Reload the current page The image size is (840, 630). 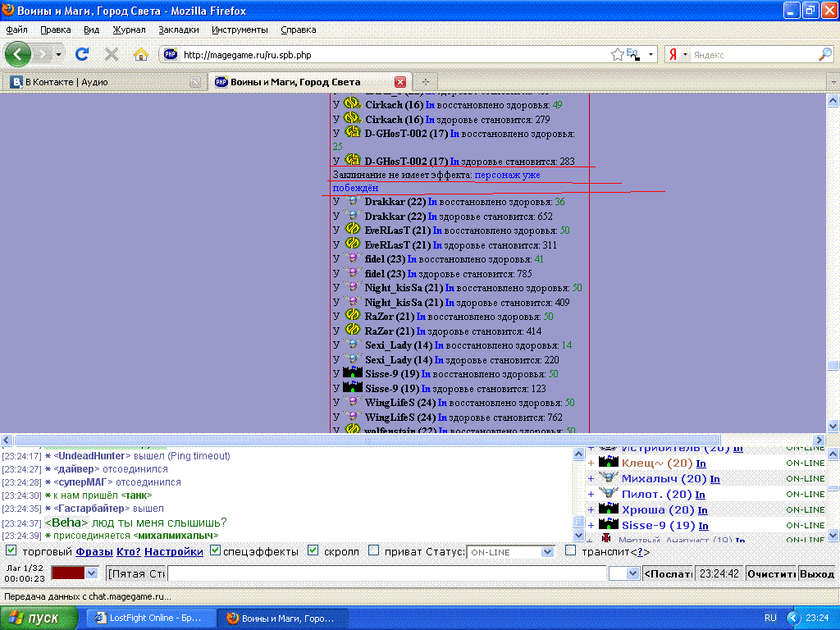(x=82, y=54)
